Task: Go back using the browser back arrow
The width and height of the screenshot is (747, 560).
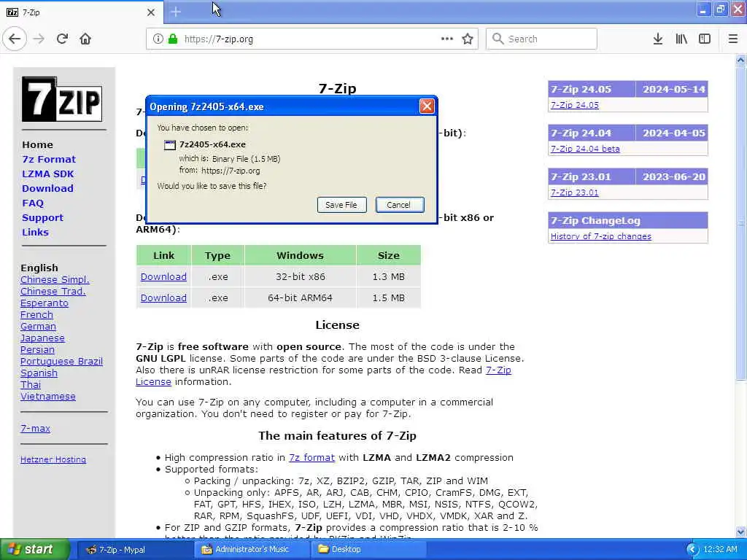Action: (x=15, y=39)
